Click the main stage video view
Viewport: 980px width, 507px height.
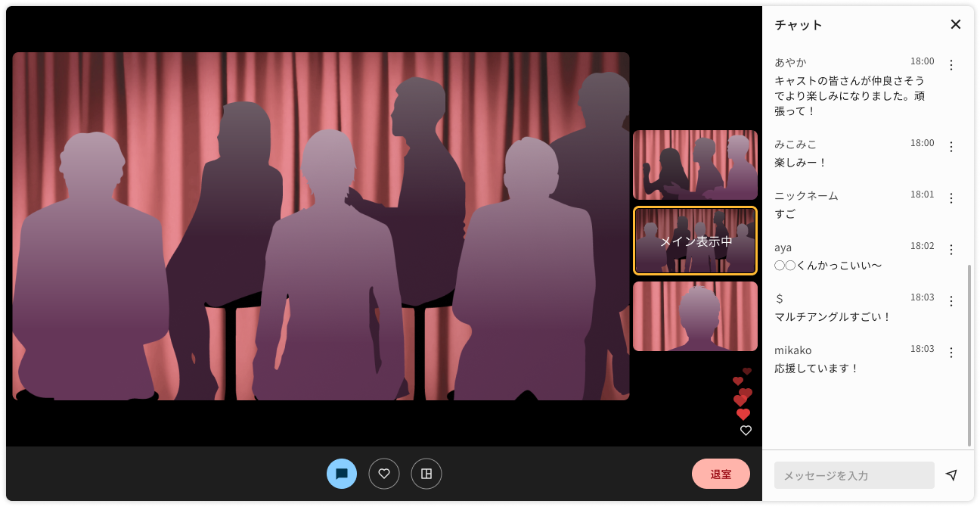click(x=321, y=226)
